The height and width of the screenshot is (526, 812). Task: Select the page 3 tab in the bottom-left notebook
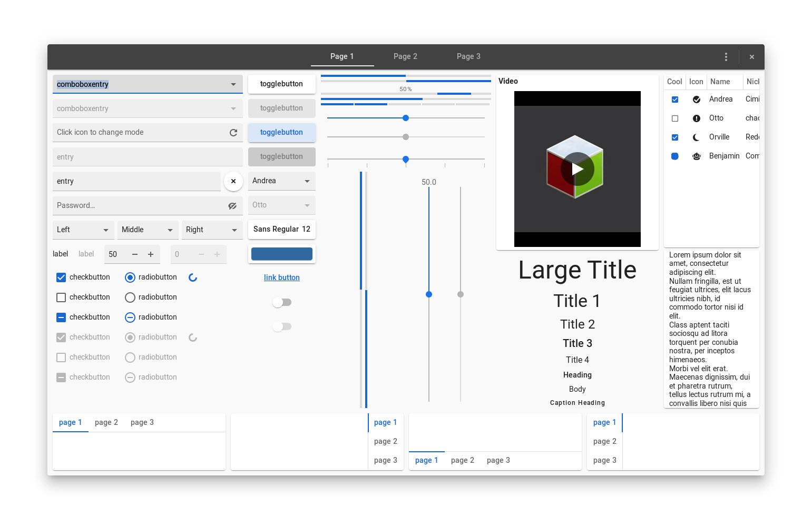142,422
